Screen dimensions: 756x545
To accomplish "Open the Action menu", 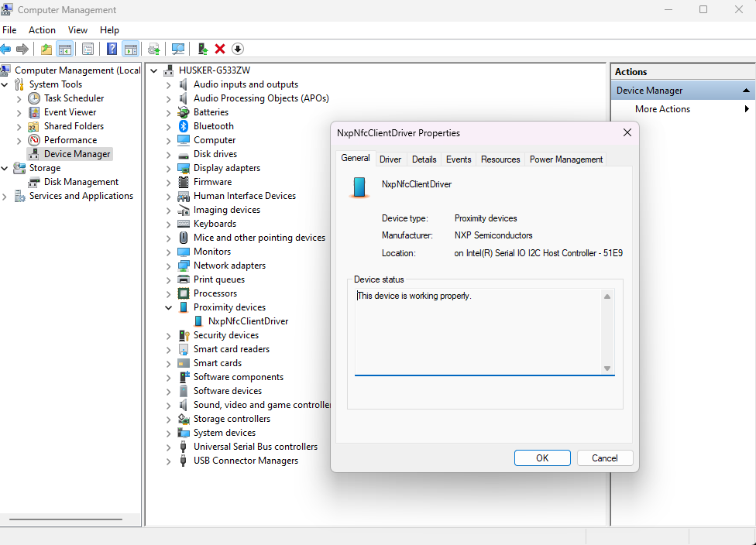I will [x=42, y=29].
